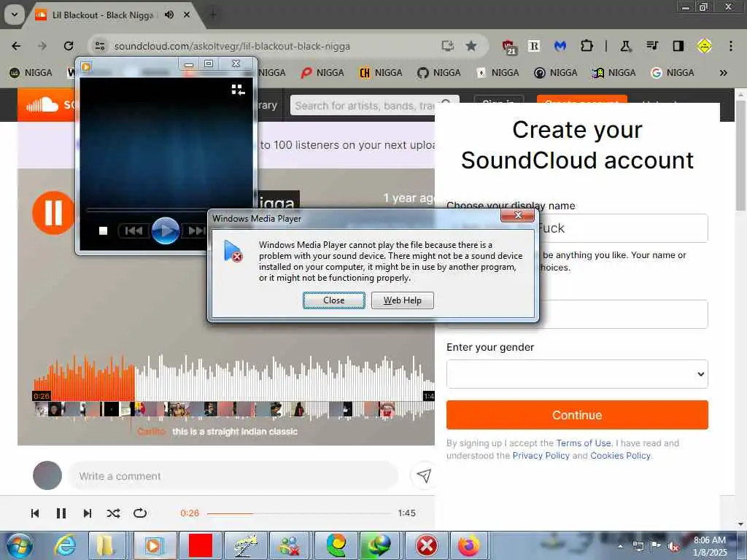Image resolution: width=747 pixels, height=560 pixels.
Task: Reload the SoundCloud page
Action: click(x=69, y=46)
